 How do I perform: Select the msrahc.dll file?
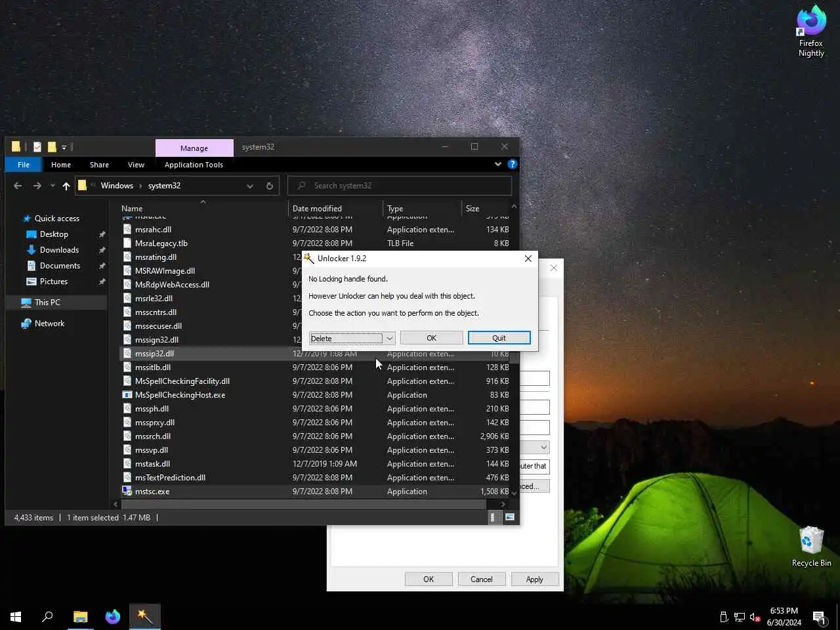[x=153, y=229]
